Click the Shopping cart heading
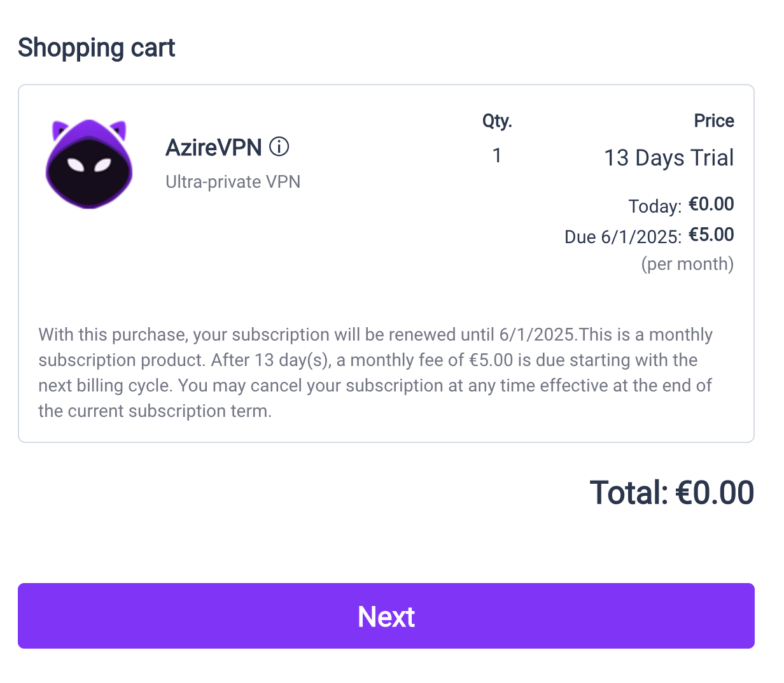The image size is (784, 683). tap(97, 48)
